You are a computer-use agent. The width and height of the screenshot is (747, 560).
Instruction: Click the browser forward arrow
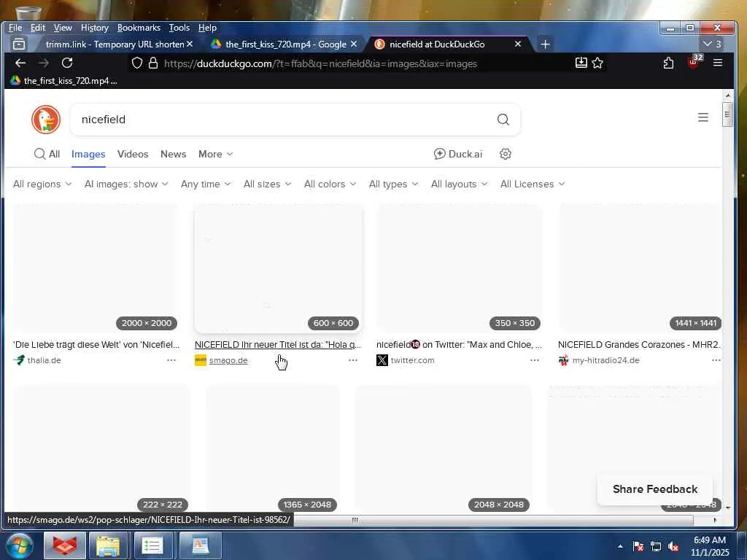click(x=43, y=63)
